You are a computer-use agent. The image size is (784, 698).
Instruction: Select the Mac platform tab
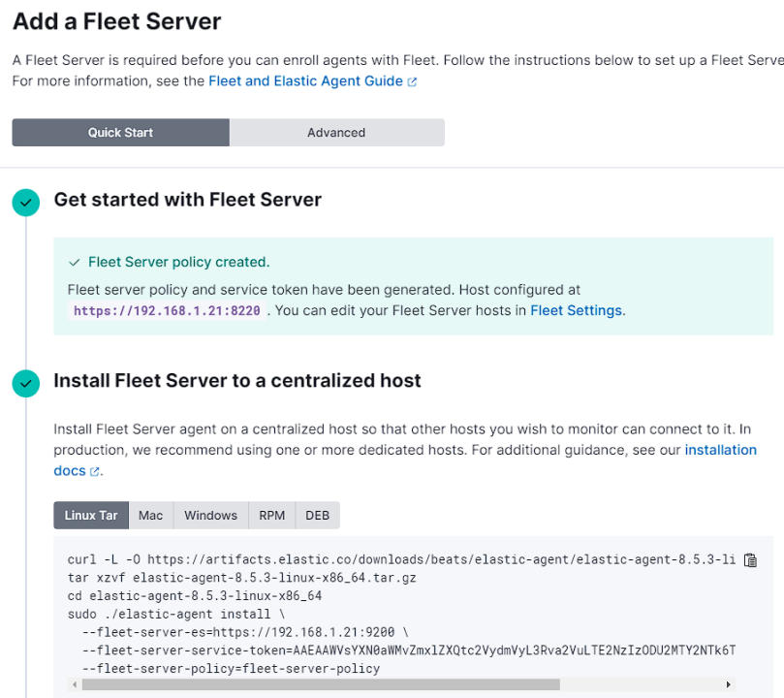(x=151, y=516)
